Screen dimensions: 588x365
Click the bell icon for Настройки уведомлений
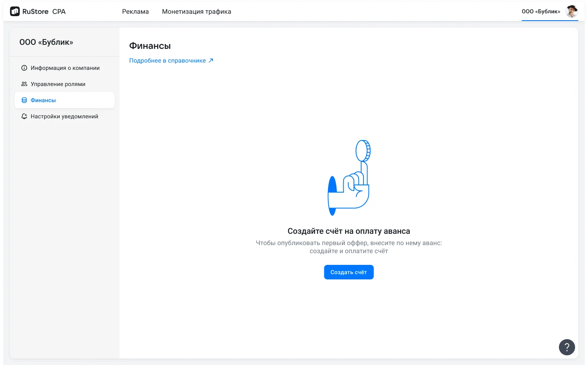pyautogui.click(x=24, y=116)
